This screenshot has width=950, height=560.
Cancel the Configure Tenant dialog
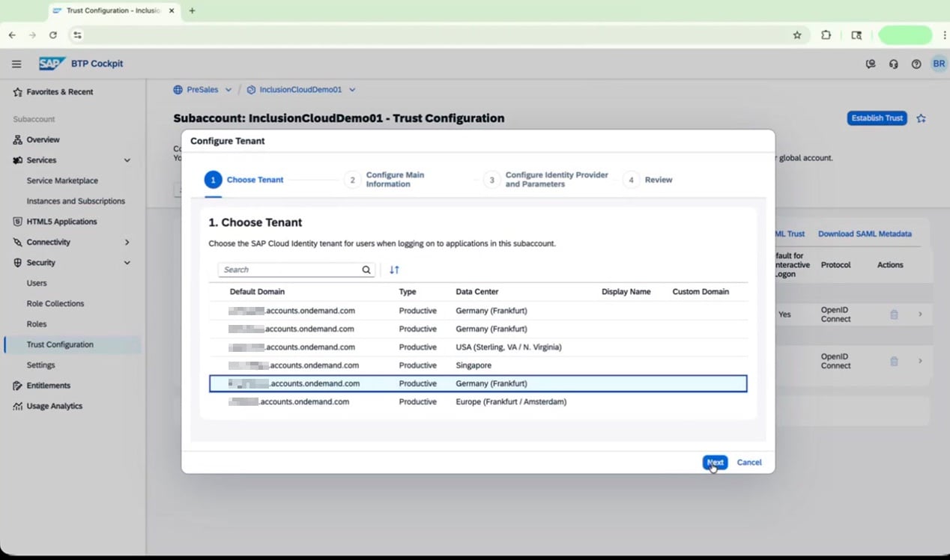pyautogui.click(x=749, y=463)
